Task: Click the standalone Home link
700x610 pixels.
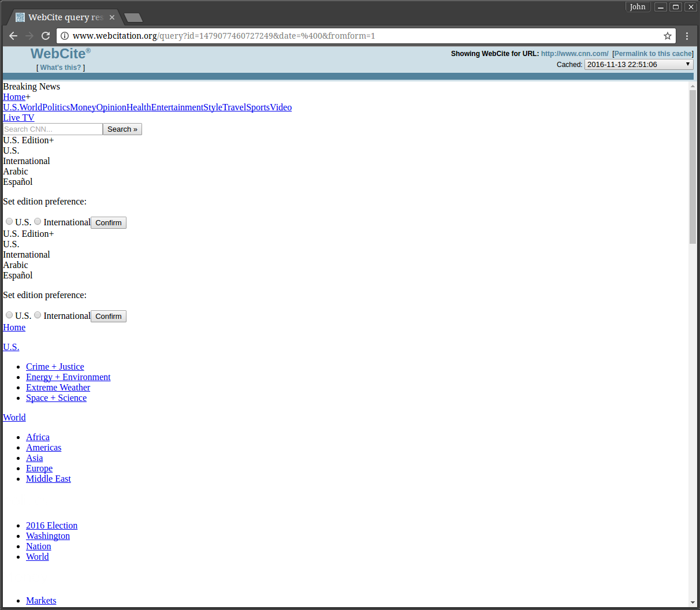Action: [14, 328]
